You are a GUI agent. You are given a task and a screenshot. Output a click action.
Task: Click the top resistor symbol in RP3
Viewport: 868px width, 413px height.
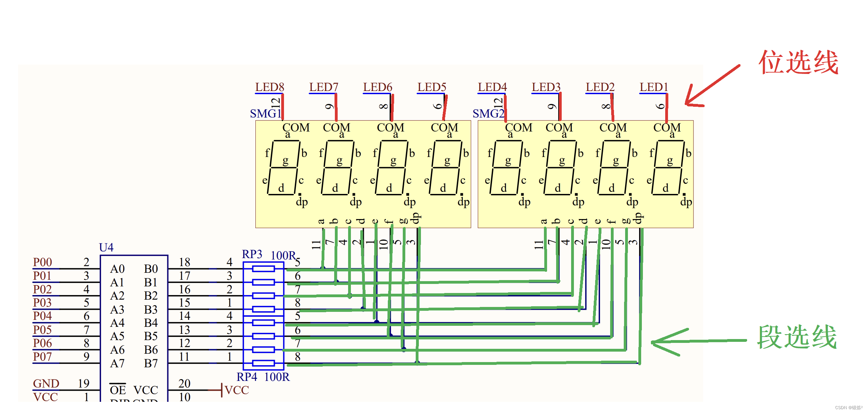click(x=263, y=269)
